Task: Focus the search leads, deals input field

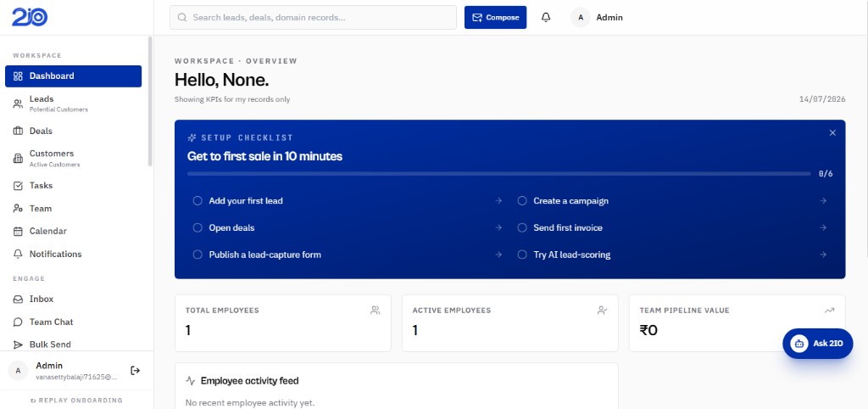Action: pos(313,17)
